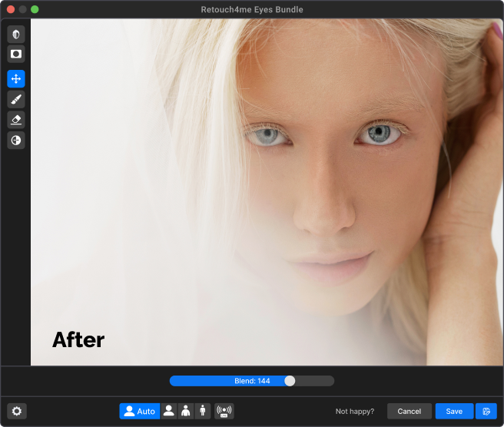The width and height of the screenshot is (504, 427).
Task: Click the portrait preview image
Action: 267,192
